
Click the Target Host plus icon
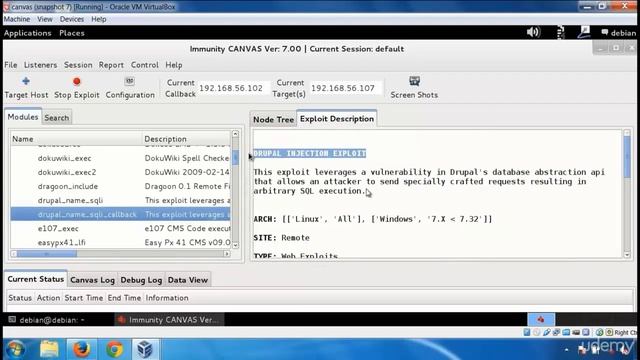26,81
